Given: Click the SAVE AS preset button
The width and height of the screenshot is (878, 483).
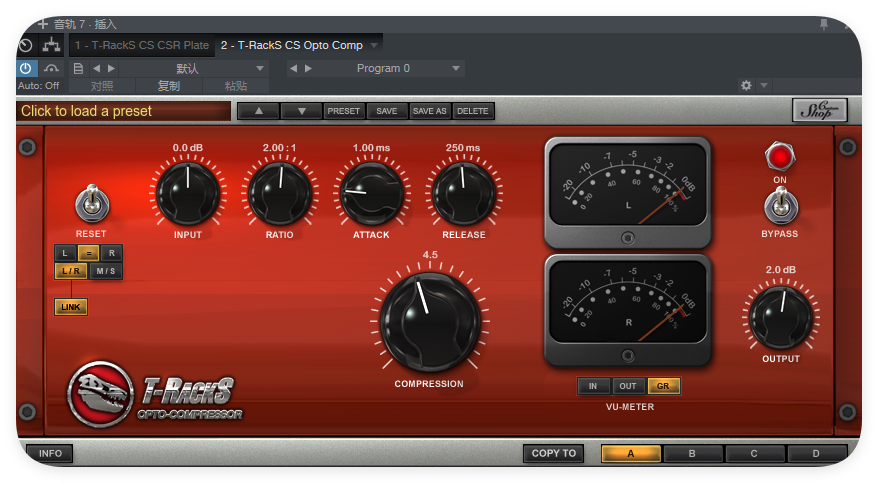Looking at the screenshot, I should tap(429, 111).
